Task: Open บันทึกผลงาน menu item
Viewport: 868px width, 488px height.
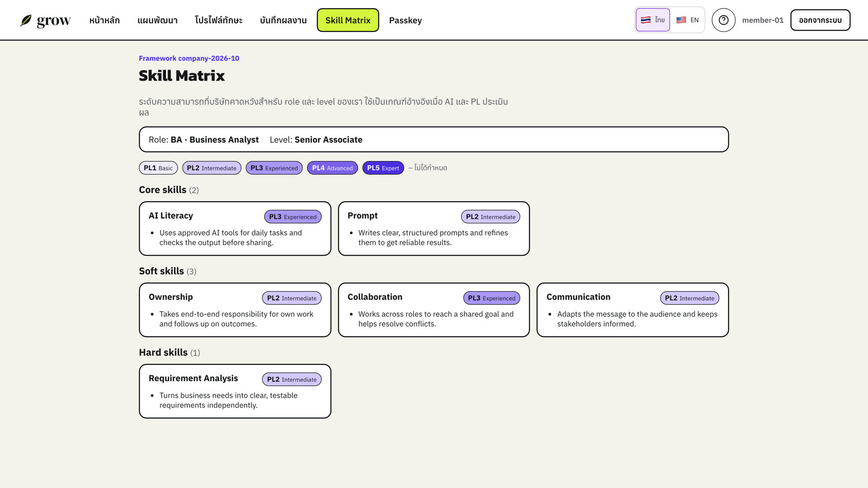Action: point(283,21)
